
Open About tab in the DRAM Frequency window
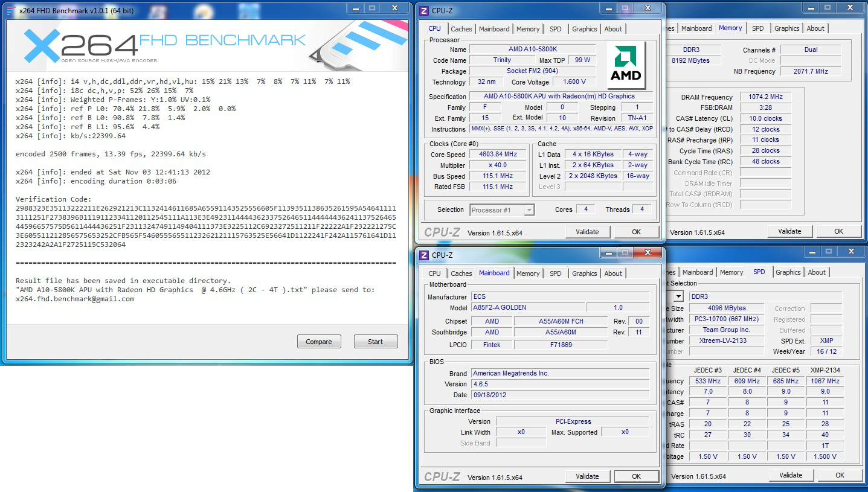[815, 28]
